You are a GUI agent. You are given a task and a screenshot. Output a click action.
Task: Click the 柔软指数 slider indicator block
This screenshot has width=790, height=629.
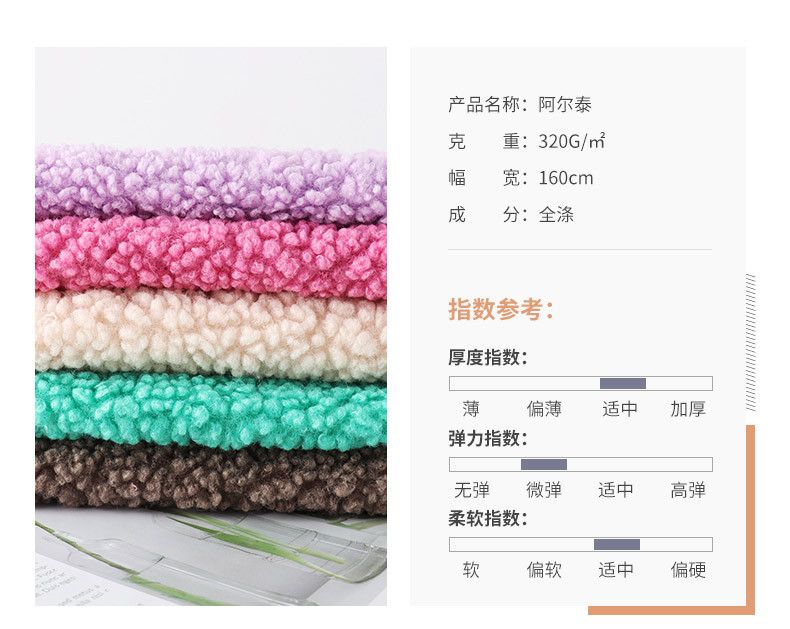[617, 544]
